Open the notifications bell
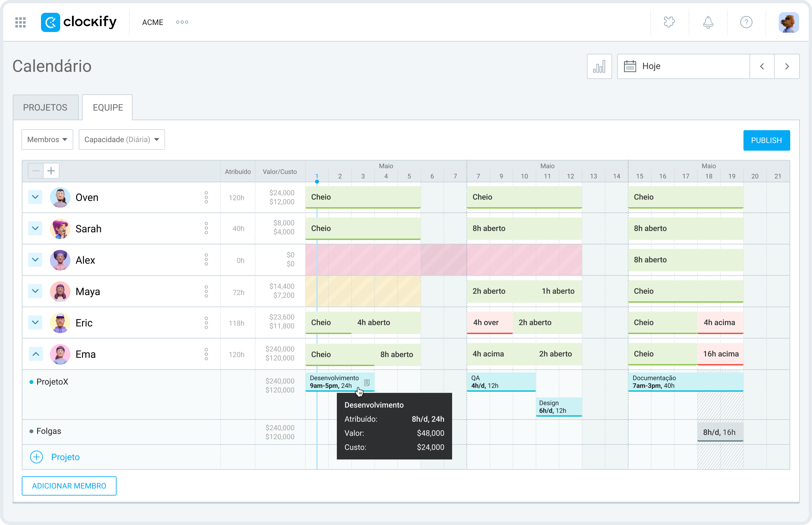The height and width of the screenshot is (525, 812). pyautogui.click(x=708, y=22)
